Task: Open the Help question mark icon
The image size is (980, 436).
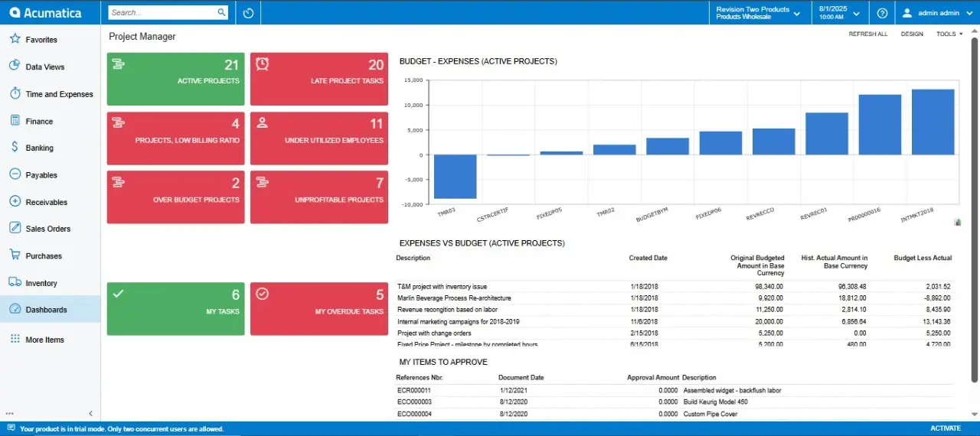Action: point(882,13)
